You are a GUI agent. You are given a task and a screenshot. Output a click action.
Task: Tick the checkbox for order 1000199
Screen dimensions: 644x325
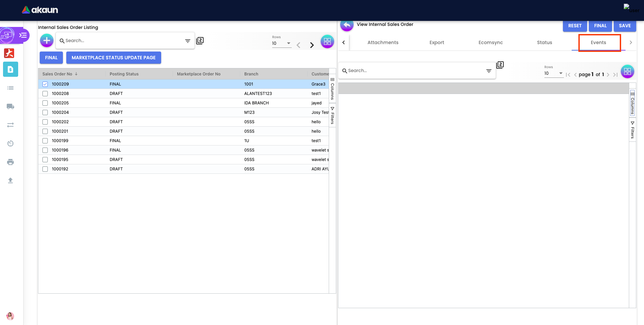(x=45, y=141)
